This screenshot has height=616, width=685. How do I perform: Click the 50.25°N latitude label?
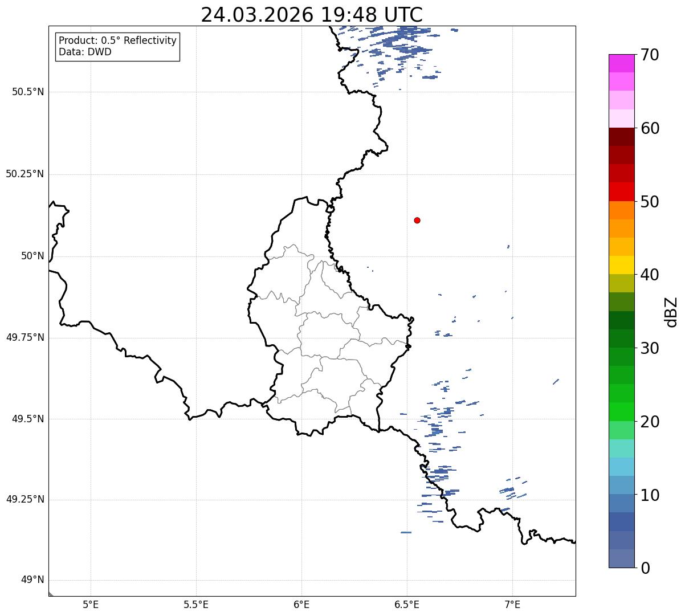(25, 174)
